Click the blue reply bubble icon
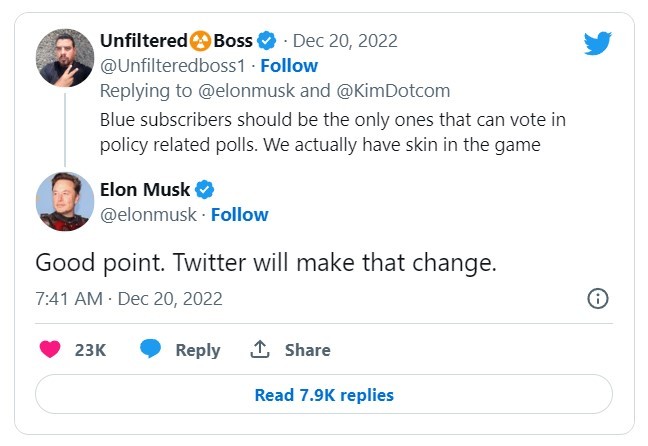 coord(150,348)
